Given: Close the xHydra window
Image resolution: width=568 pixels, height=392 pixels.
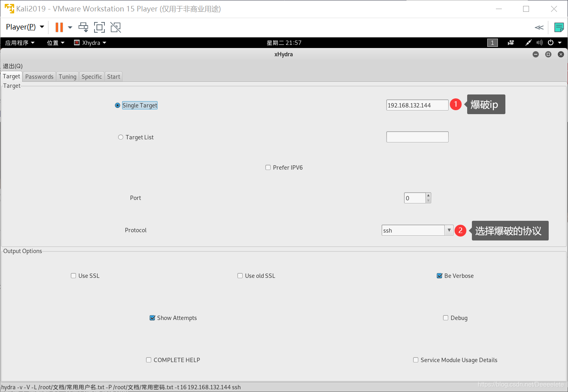Looking at the screenshot, I should coord(561,54).
